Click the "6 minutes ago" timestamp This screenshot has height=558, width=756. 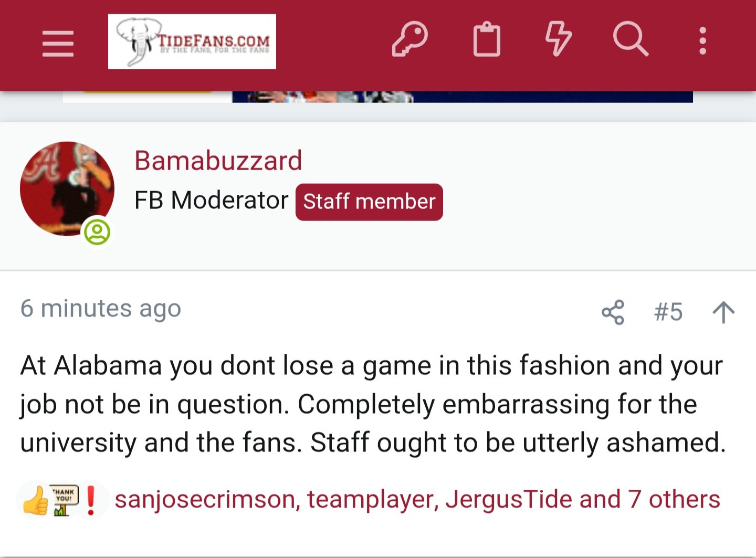coord(101,309)
